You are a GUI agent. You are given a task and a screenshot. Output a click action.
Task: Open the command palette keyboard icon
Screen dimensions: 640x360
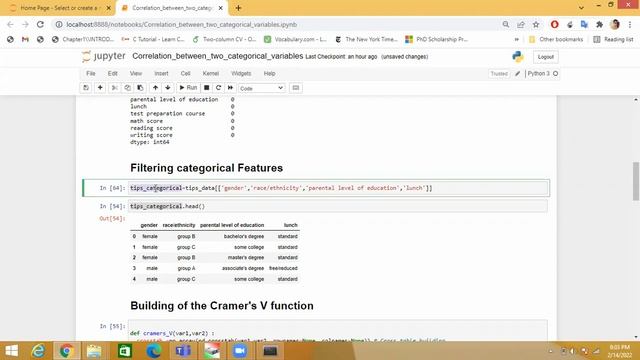(296, 88)
